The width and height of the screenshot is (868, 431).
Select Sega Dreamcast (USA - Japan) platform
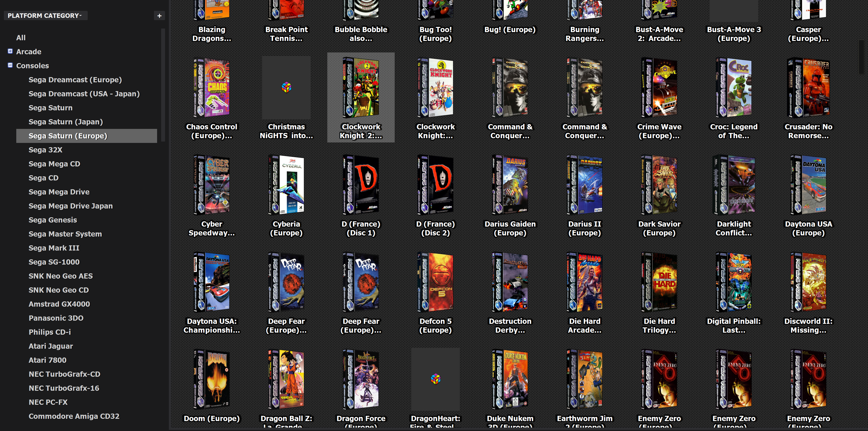point(84,94)
